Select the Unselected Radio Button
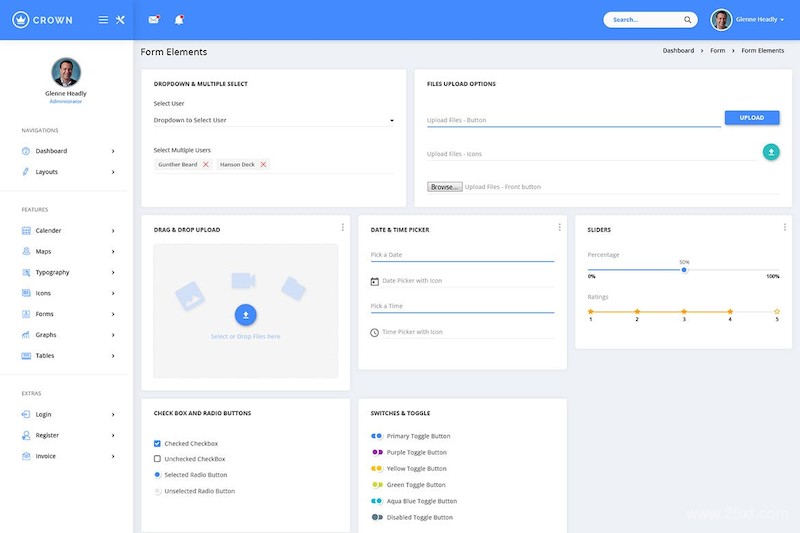This screenshot has height=533, width=800. tap(157, 491)
